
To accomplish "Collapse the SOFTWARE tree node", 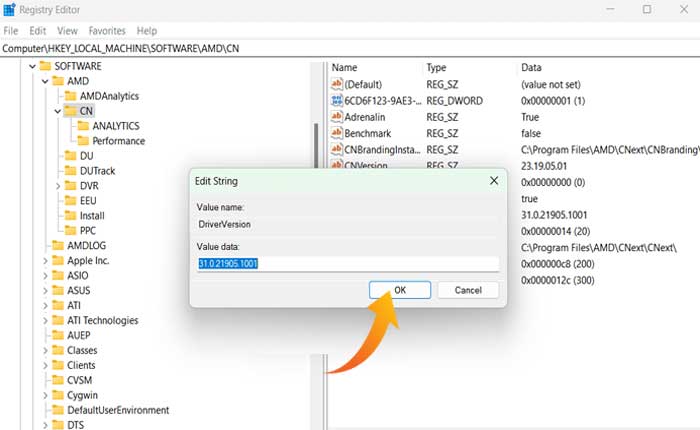I will pos(33,66).
